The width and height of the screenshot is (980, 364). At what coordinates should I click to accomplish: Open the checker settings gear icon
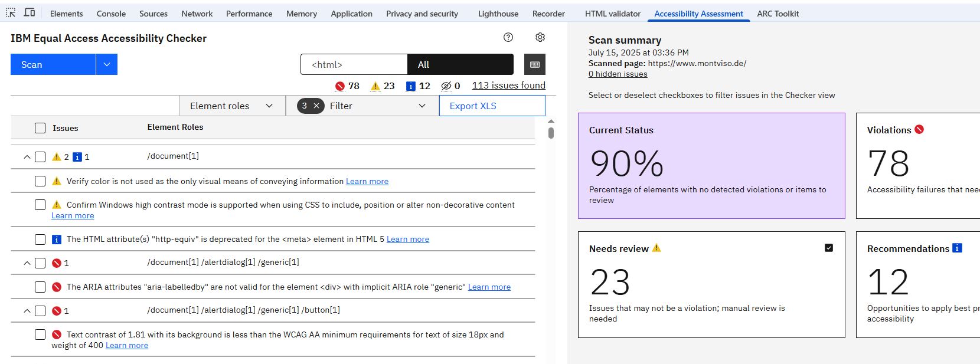(x=540, y=37)
